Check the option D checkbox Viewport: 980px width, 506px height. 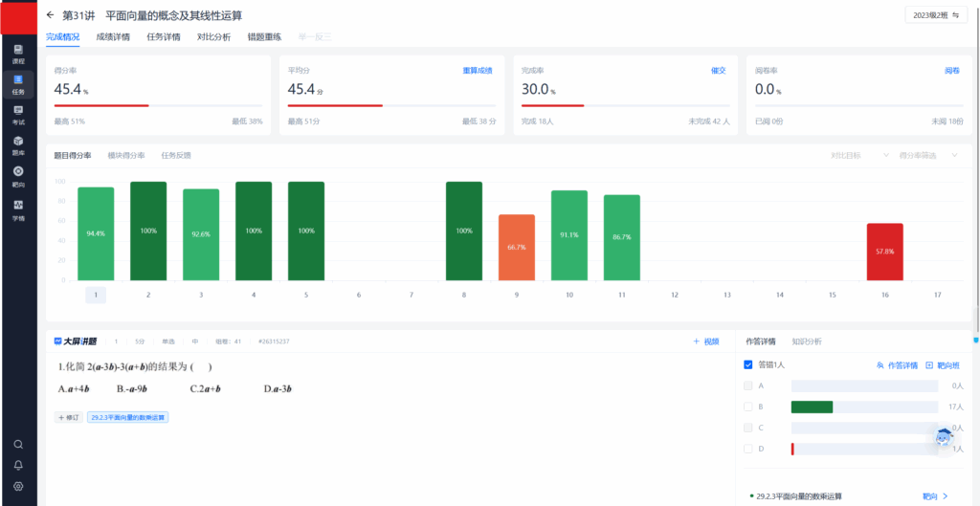coord(748,449)
